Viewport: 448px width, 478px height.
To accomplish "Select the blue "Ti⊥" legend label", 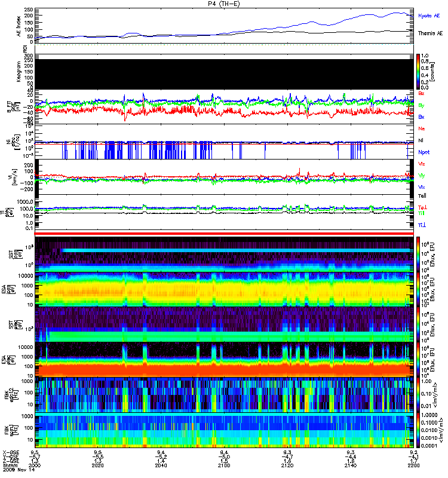I will (x=422, y=225).
